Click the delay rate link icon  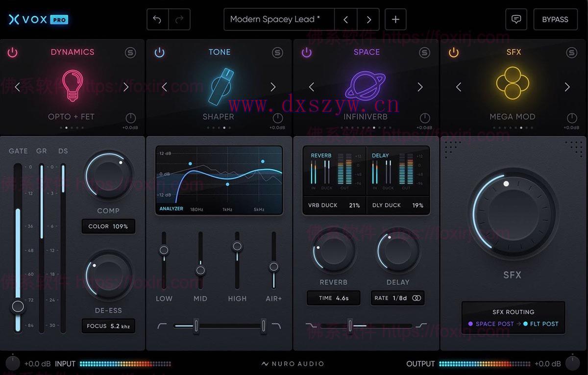point(416,298)
